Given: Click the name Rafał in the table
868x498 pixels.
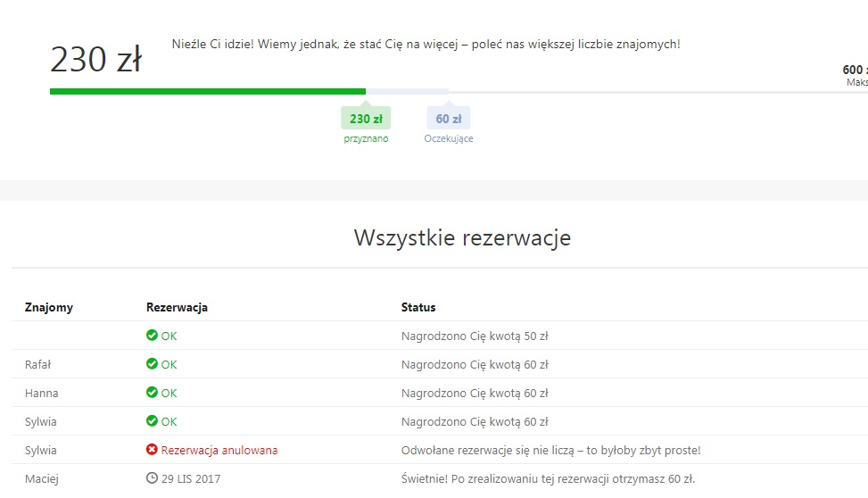Looking at the screenshot, I should [x=37, y=364].
